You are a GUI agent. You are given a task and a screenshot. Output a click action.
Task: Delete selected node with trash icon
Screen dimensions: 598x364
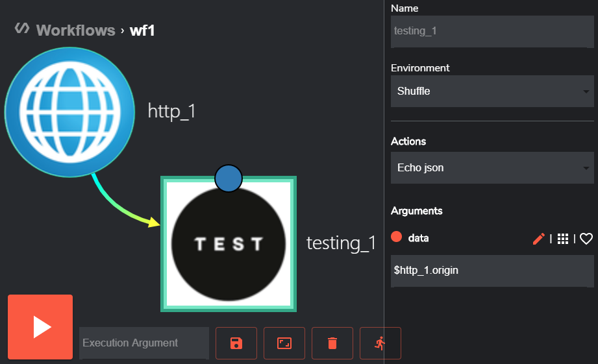coord(332,343)
